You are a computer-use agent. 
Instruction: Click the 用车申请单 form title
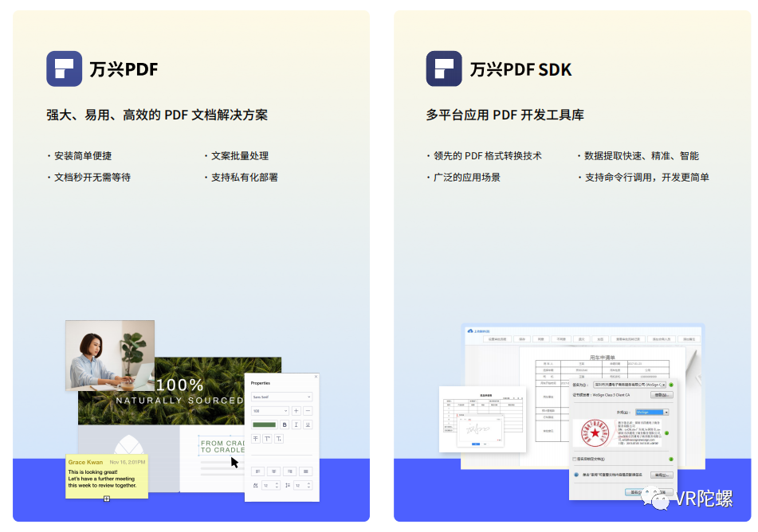tap(603, 358)
